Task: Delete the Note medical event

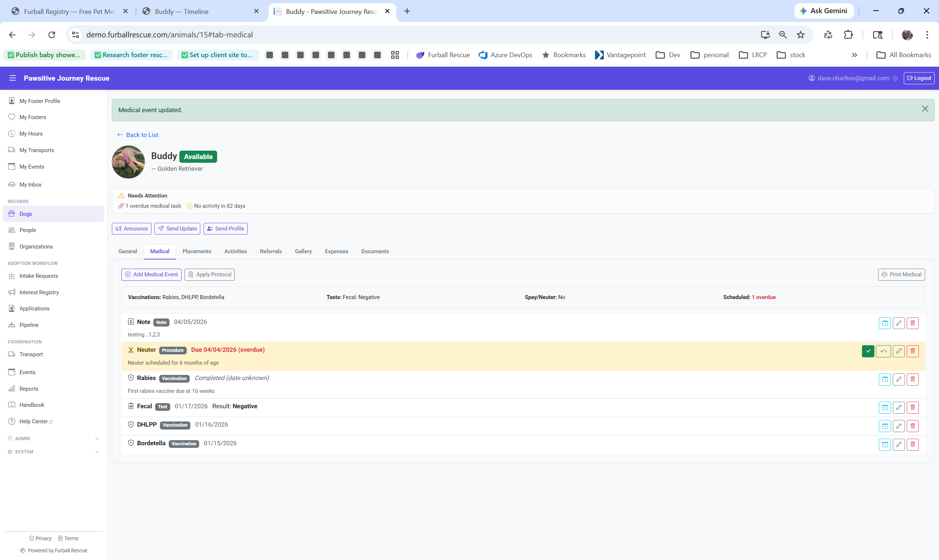Action: pyautogui.click(x=912, y=323)
